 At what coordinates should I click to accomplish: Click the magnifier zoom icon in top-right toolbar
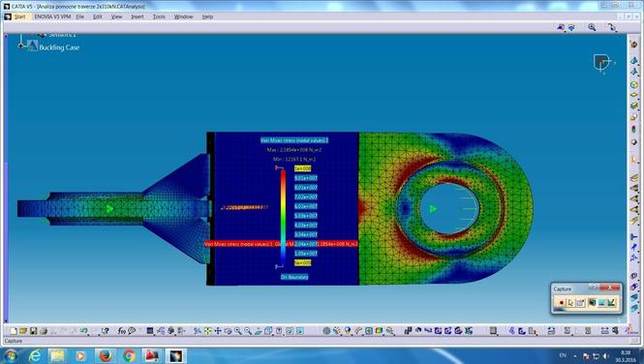pos(592,27)
